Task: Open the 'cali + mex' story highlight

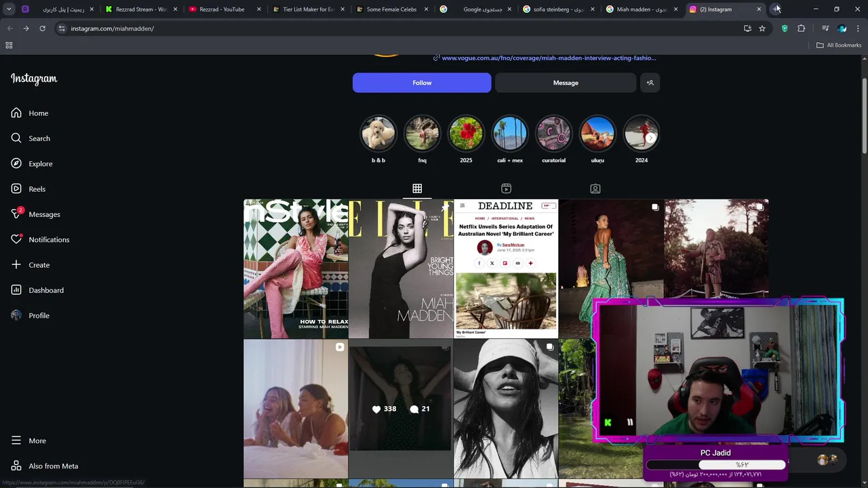Action: [510, 134]
